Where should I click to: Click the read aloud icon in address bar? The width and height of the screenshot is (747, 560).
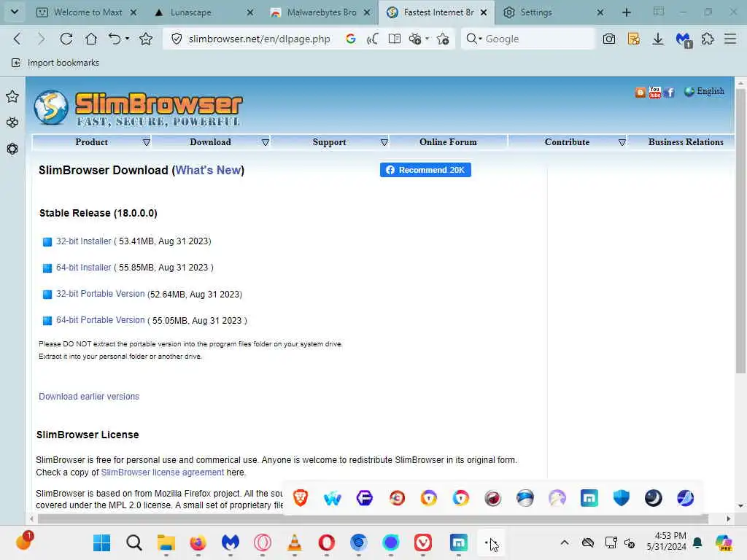373,39
